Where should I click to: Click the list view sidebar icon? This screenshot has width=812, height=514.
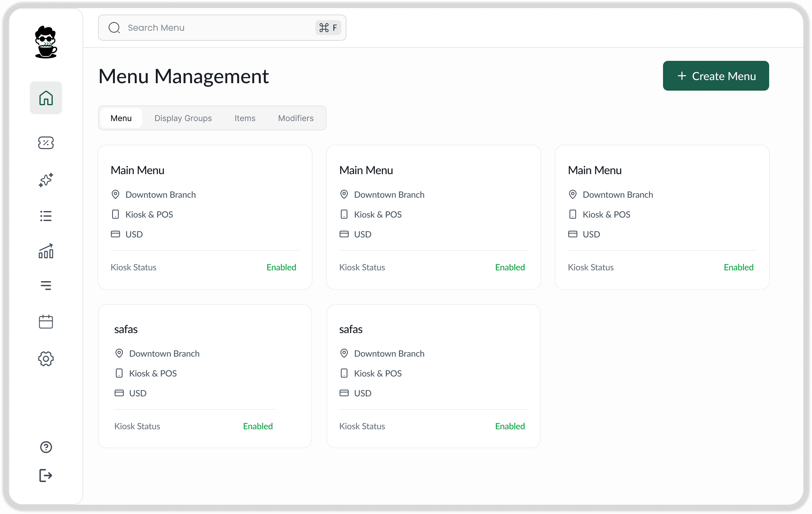(46, 216)
